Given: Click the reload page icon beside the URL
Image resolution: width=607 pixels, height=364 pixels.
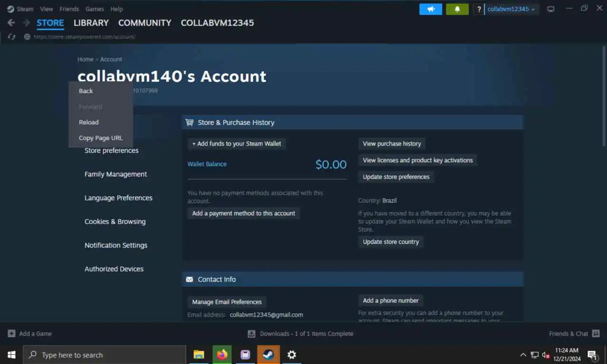Looking at the screenshot, I should 12,36.
